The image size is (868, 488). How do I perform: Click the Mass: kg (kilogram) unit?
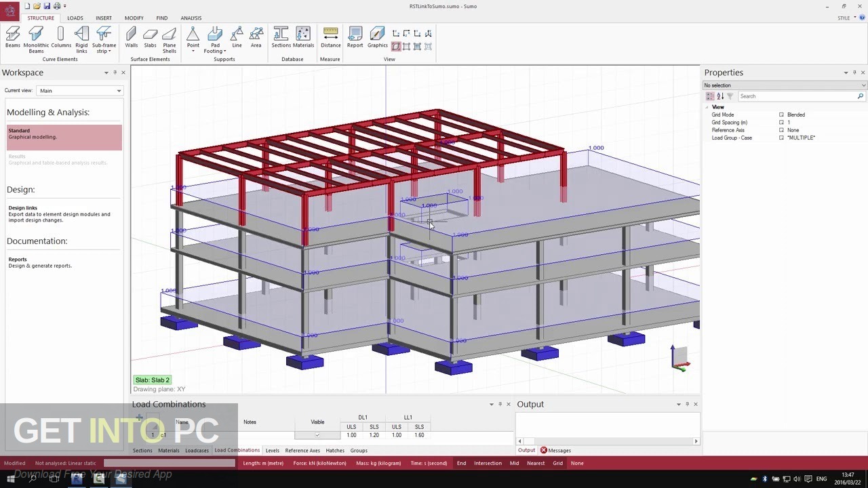tap(378, 463)
